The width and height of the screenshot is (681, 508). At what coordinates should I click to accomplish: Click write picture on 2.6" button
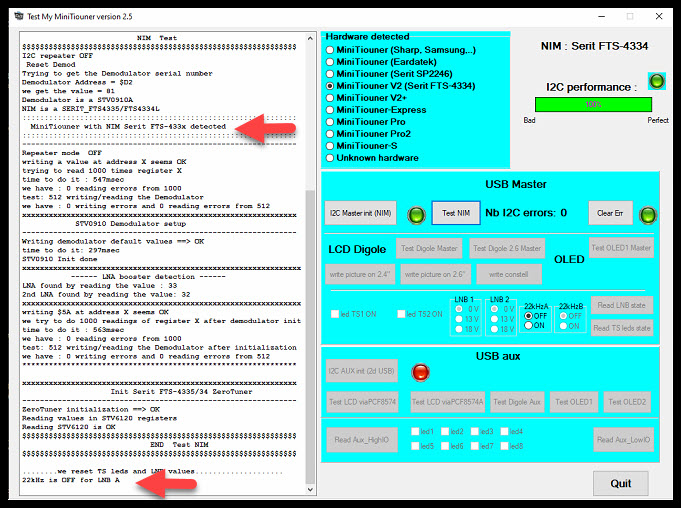point(435,274)
